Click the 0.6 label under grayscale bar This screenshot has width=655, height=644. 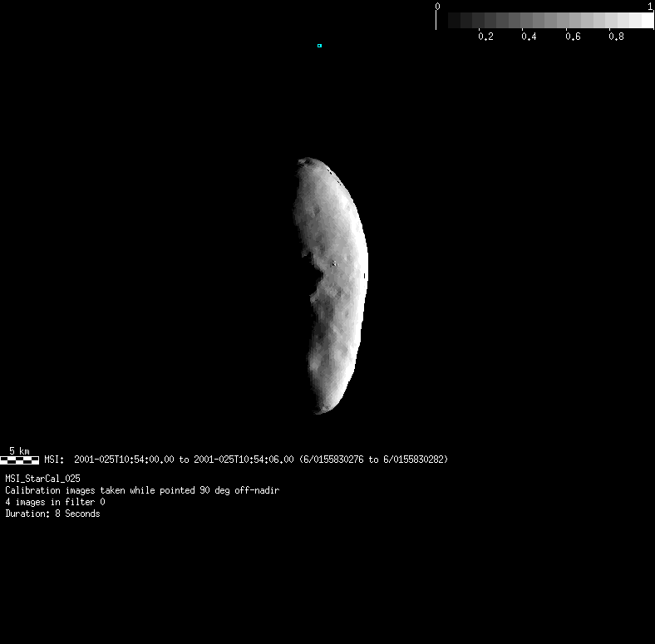572,37
